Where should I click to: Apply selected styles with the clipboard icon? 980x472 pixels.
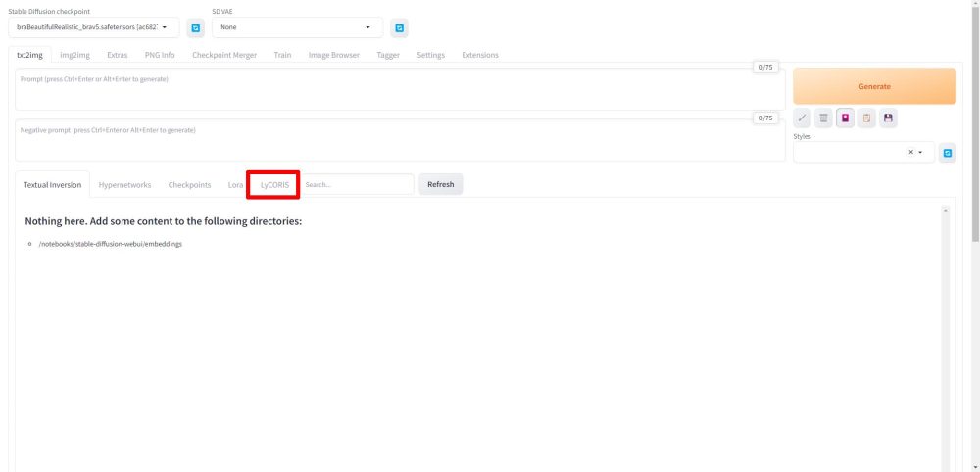(866, 118)
